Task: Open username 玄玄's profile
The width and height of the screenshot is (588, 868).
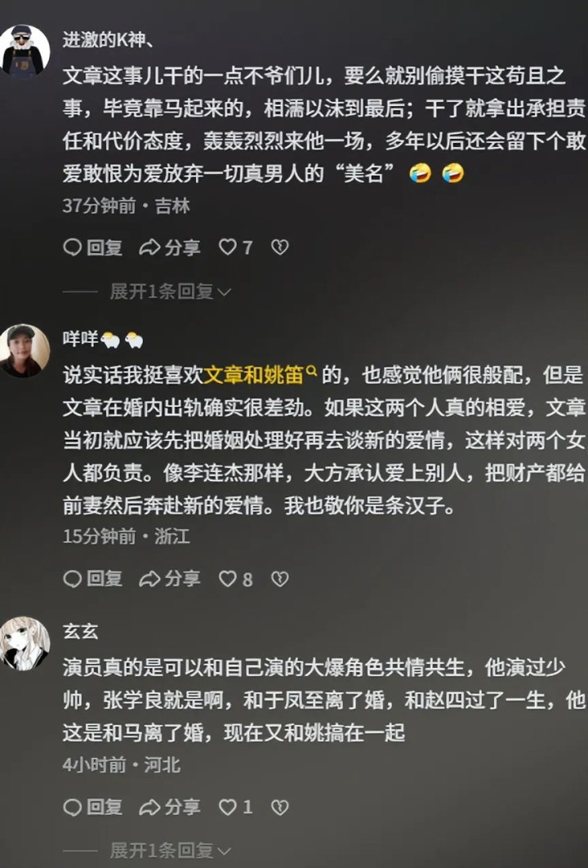Action: (81, 631)
